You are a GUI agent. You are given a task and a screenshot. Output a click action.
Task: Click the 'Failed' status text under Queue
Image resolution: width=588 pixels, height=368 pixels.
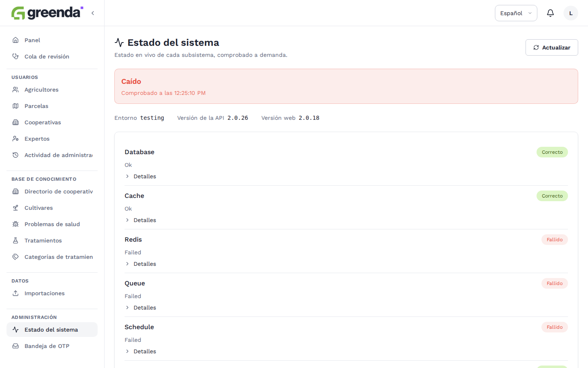pyautogui.click(x=133, y=296)
